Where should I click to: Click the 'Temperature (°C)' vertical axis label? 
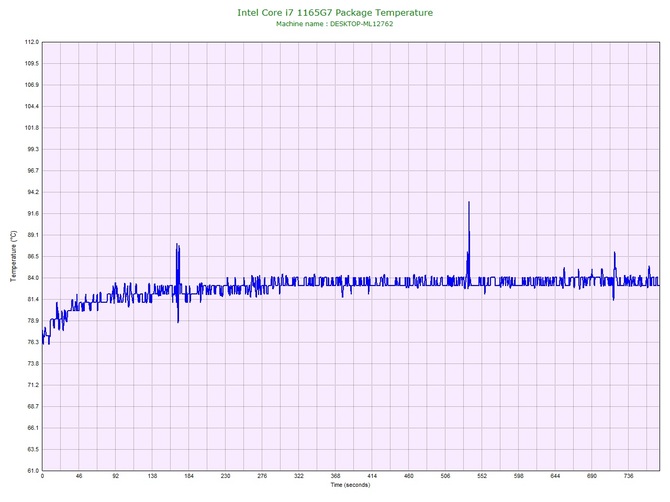click(14, 256)
